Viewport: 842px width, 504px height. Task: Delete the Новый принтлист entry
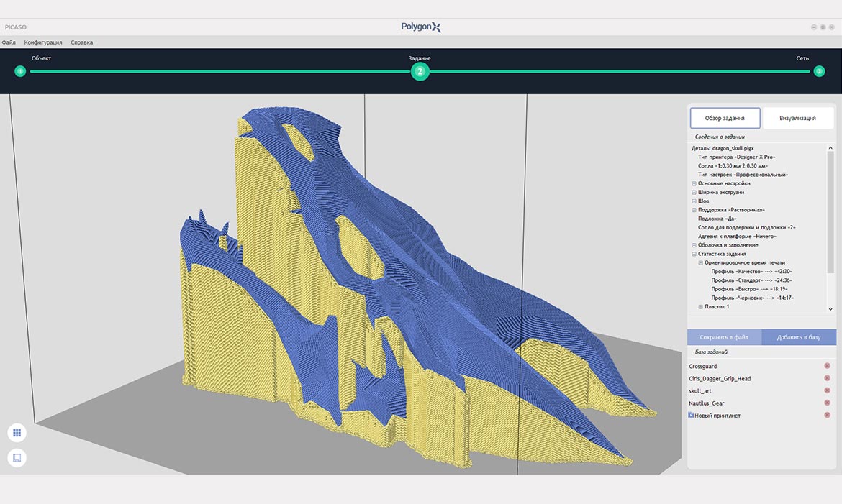pyautogui.click(x=827, y=415)
